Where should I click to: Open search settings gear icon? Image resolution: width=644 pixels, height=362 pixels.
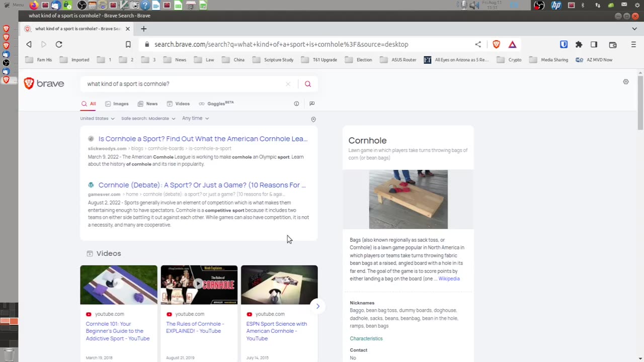point(626,81)
